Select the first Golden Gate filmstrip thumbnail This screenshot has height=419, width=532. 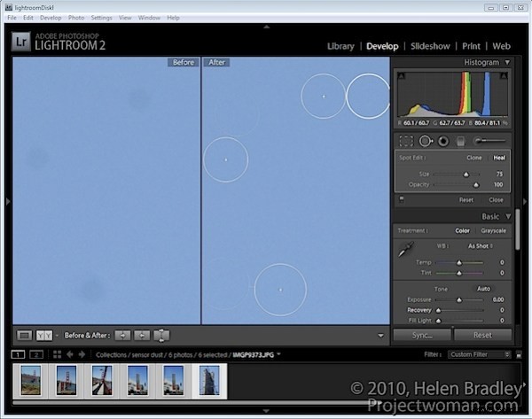30,380
